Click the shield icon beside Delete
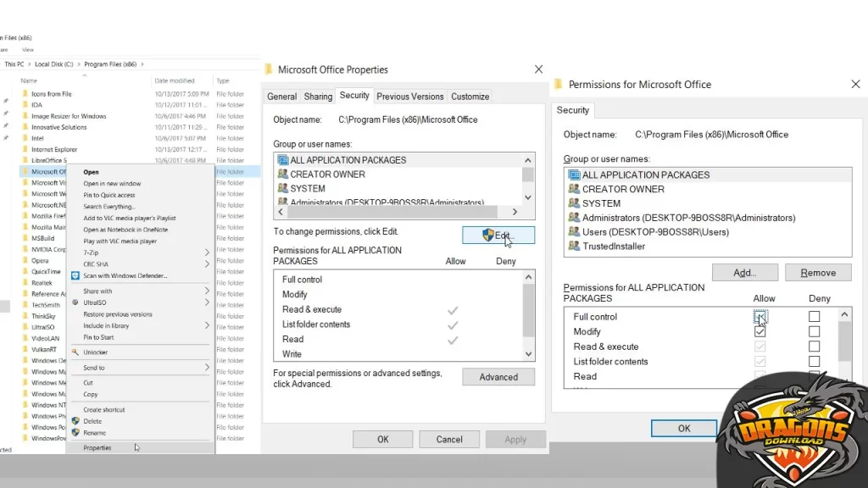868x488 pixels. point(75,421)
